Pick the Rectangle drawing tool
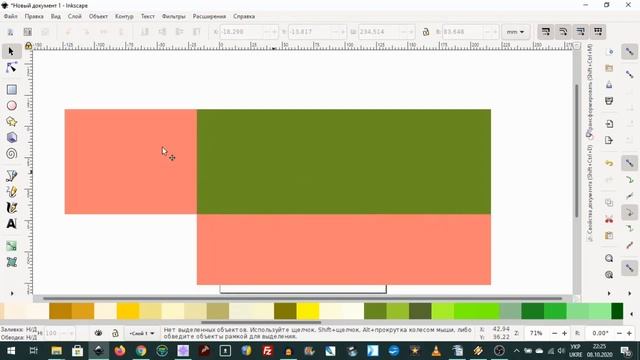The image size is (640, 360). pyautogui.click(x=11, y=89)
